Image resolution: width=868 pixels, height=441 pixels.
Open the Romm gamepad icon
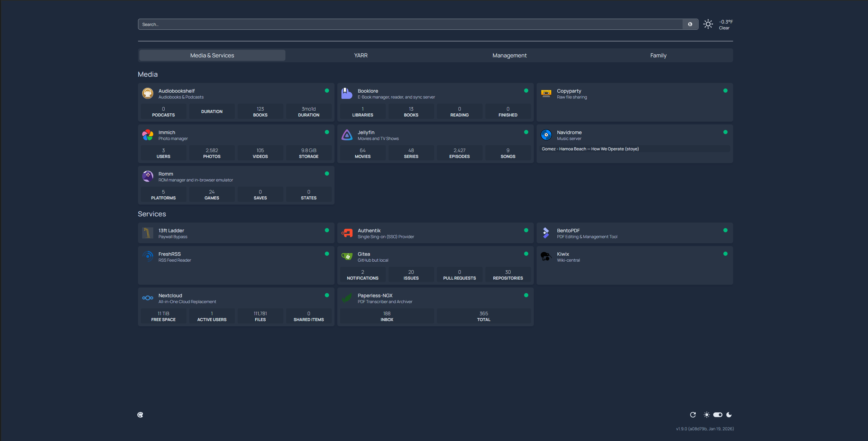(x=148, y=176)
